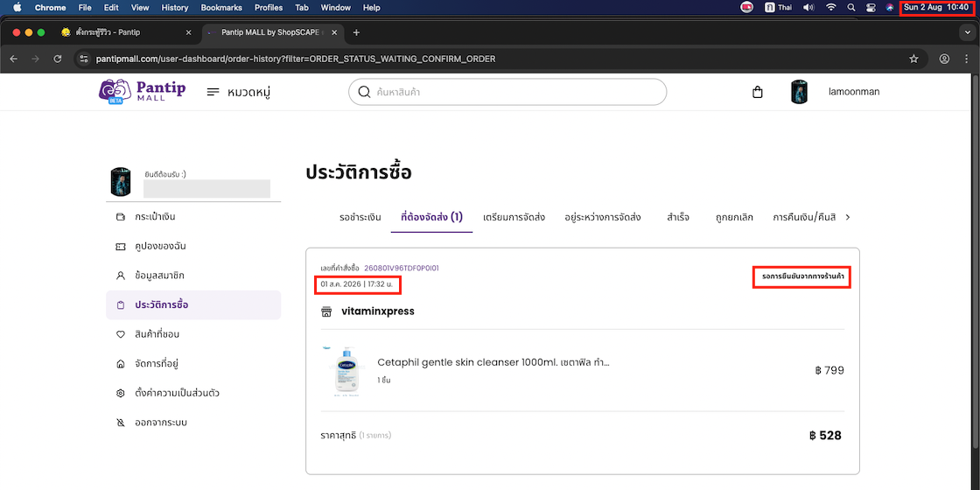Open the macOS Control Center icon
Screen dimensions: 980x490
[871, 8]
